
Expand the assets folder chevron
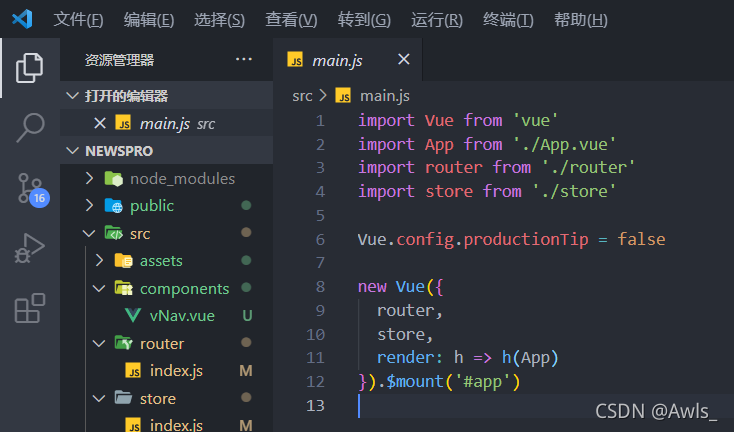tap(99, 260)
